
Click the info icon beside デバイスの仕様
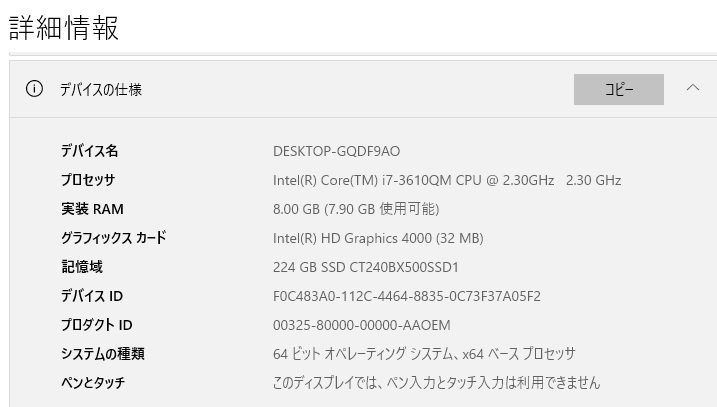tap(34, 89)
